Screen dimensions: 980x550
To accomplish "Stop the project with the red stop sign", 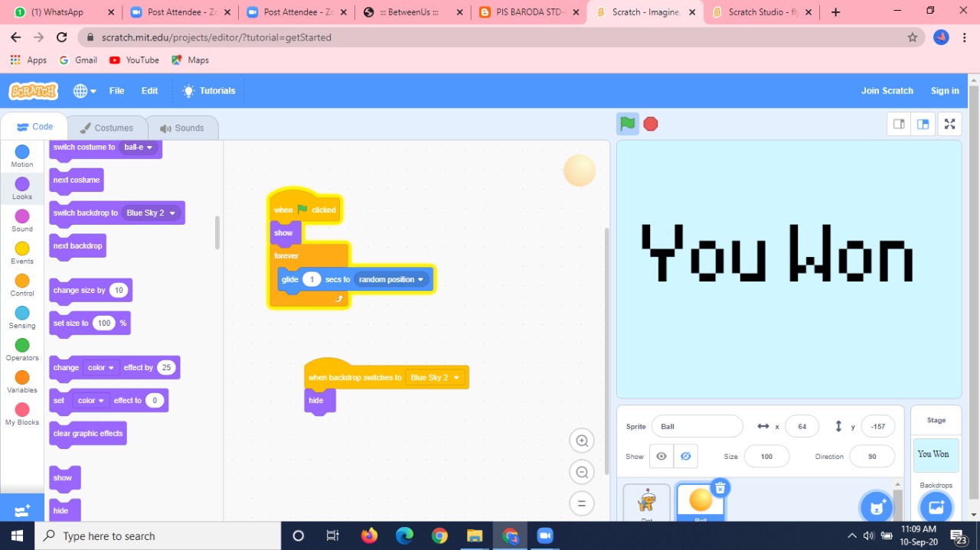I will [650, 123].
